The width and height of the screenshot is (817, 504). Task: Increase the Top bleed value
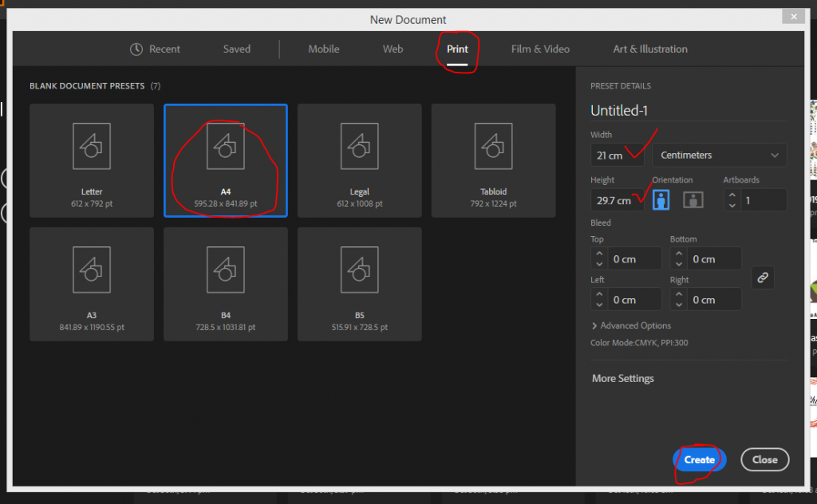point(599,254)
